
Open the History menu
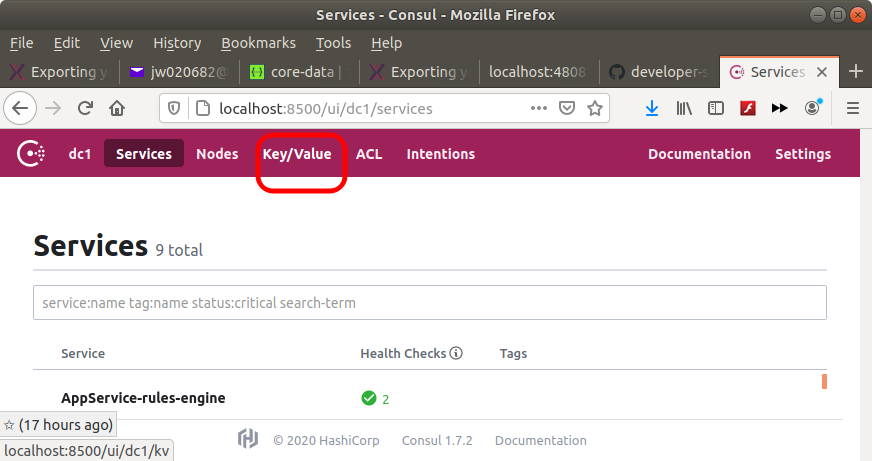(177, 43)
